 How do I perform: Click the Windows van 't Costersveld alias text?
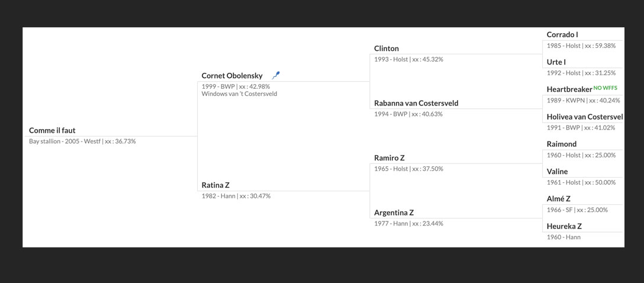click(239, 94)
